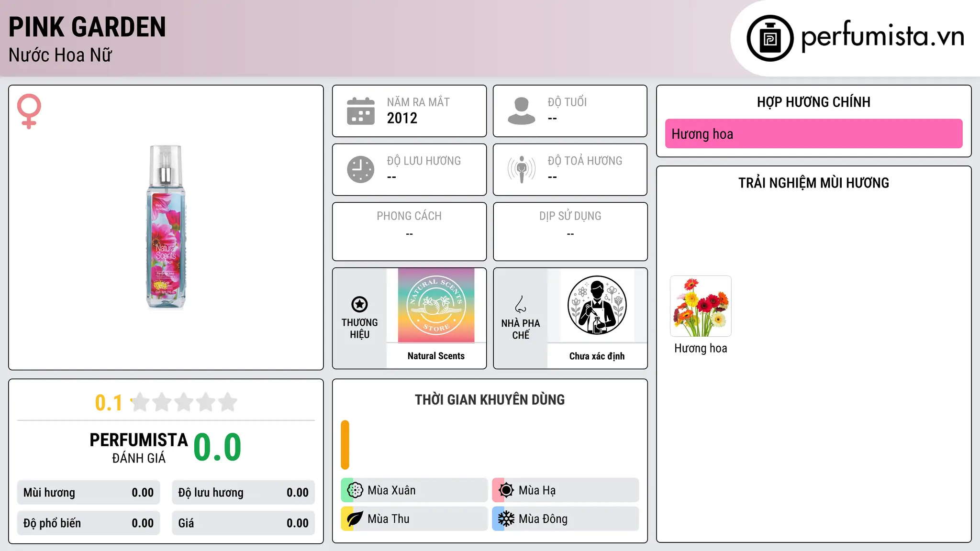Screen dimensions: 980x551
Task: Click the flower icon for Mùa Xuân
Action: (x=355, y=490)
